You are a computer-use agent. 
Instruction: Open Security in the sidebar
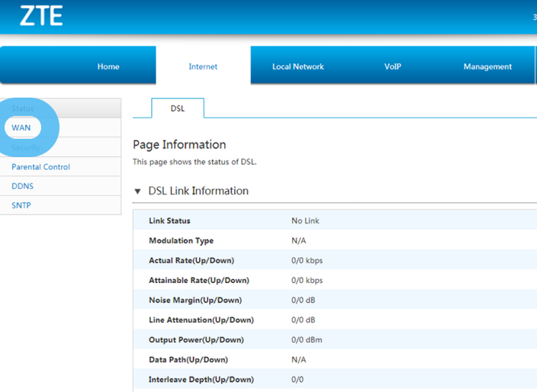click(x=26, y=147)
